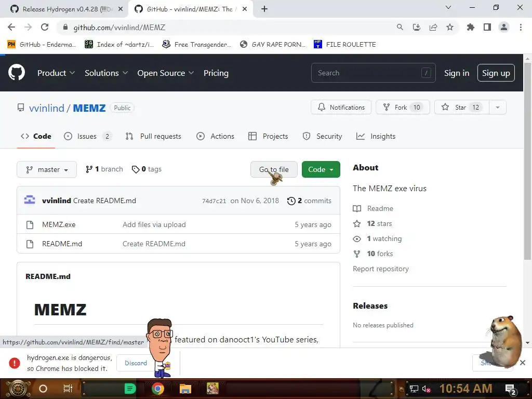
Task: Toggle the Chrome side panel icon
Action: click(487, 27)
